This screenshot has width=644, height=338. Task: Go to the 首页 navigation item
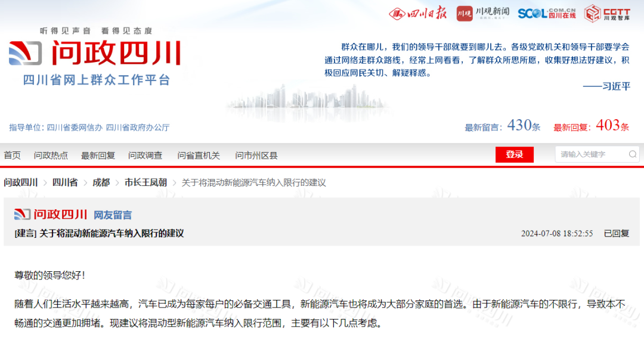click(x=13, y=155)
